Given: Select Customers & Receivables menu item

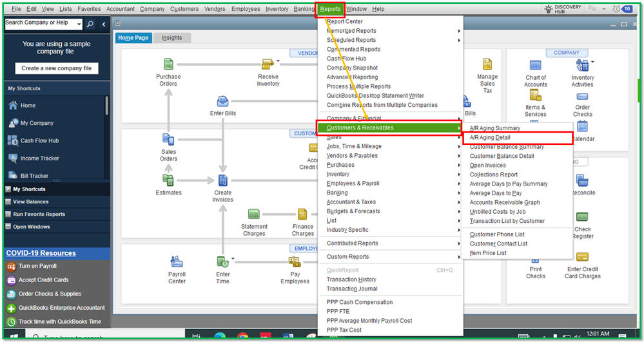Looking at the screenshot, I should pos(390,128).
